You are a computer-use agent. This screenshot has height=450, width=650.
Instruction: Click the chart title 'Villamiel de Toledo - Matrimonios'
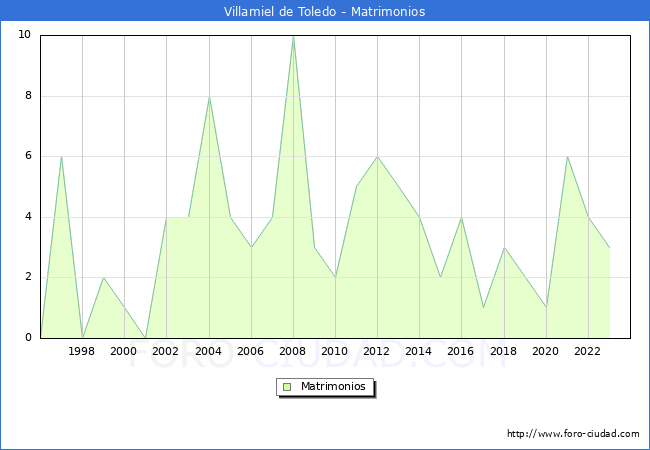(x=325, y=11)
